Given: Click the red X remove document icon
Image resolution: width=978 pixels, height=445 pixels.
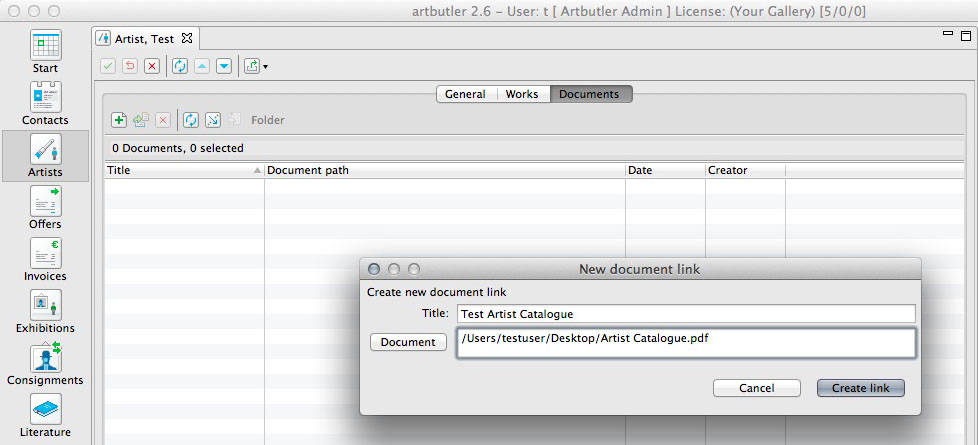Looking at the screenshot, I should [x=163, y=120].
